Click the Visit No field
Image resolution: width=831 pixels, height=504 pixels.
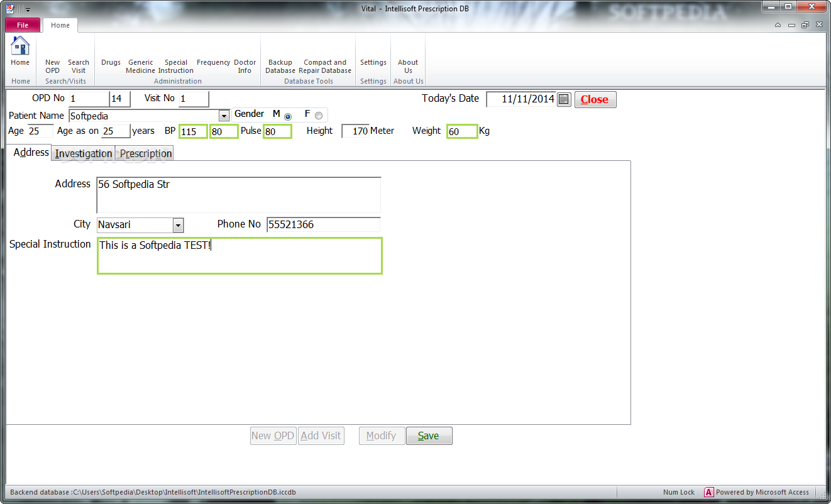tap(194, 99)
